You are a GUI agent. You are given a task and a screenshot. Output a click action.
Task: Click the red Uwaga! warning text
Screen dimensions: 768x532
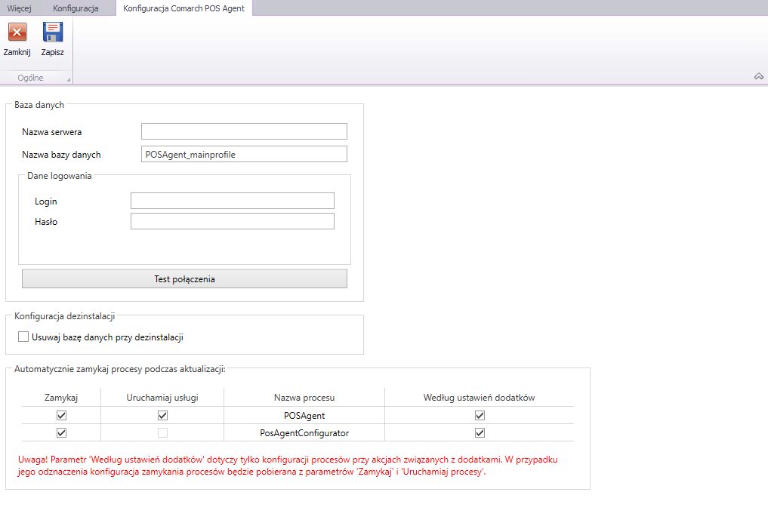coord(288,466)
